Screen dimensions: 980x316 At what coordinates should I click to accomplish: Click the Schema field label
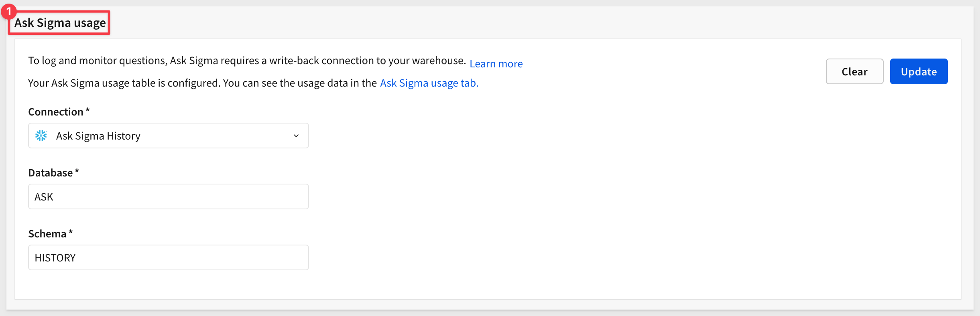click(47, 234)
